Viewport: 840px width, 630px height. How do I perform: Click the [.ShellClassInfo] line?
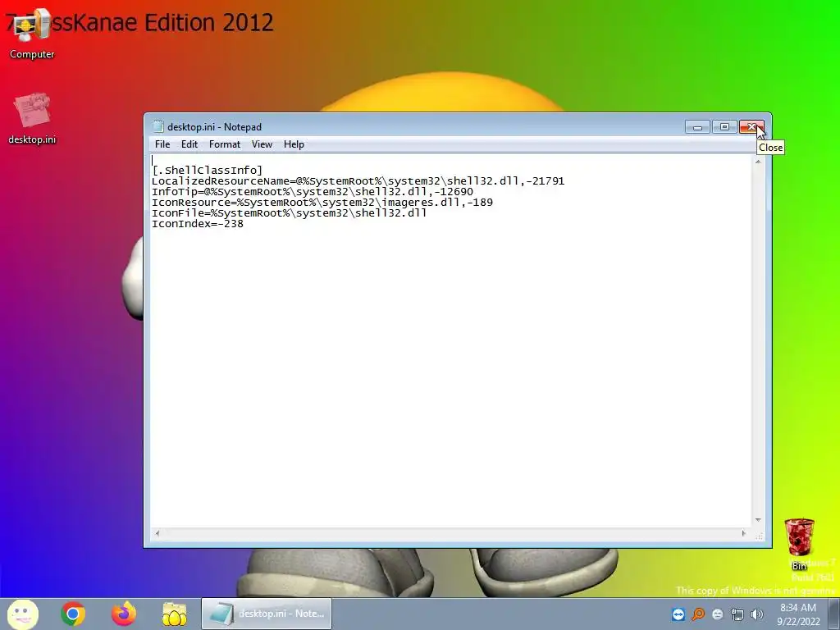tap(208, 171)
